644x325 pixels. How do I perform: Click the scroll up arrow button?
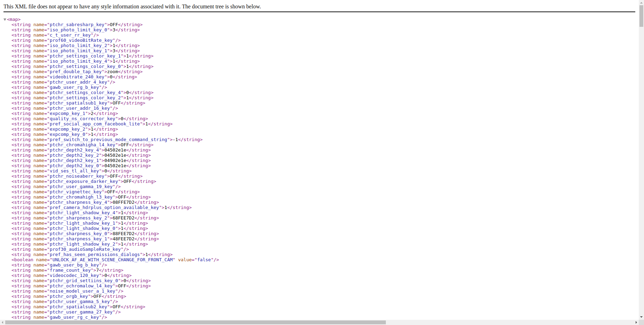pos(641,2)
